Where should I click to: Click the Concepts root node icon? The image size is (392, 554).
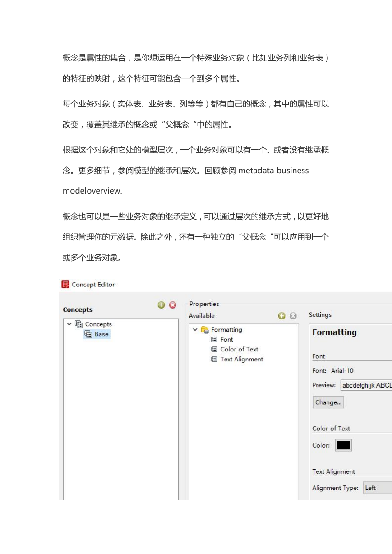(79, 324)
